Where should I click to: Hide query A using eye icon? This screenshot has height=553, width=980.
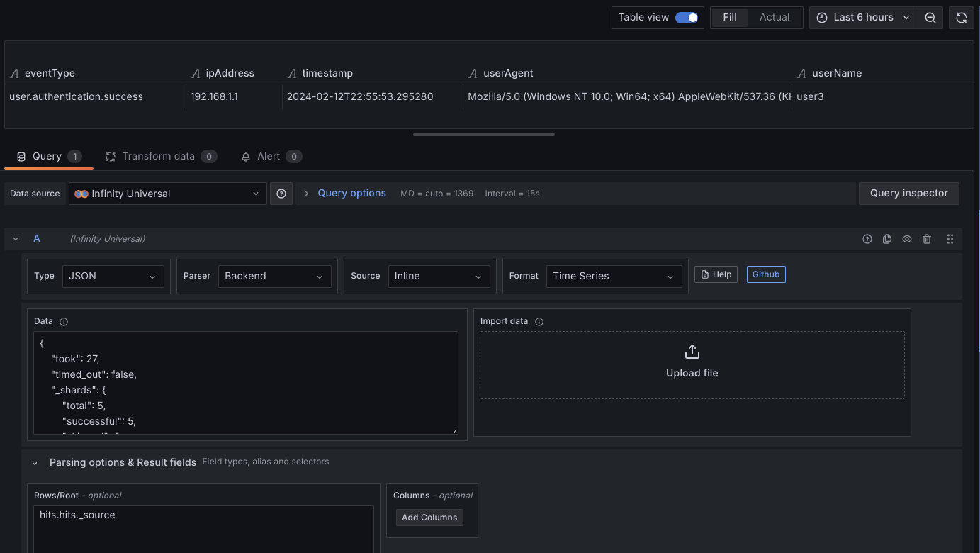click(x=907, y=240)
